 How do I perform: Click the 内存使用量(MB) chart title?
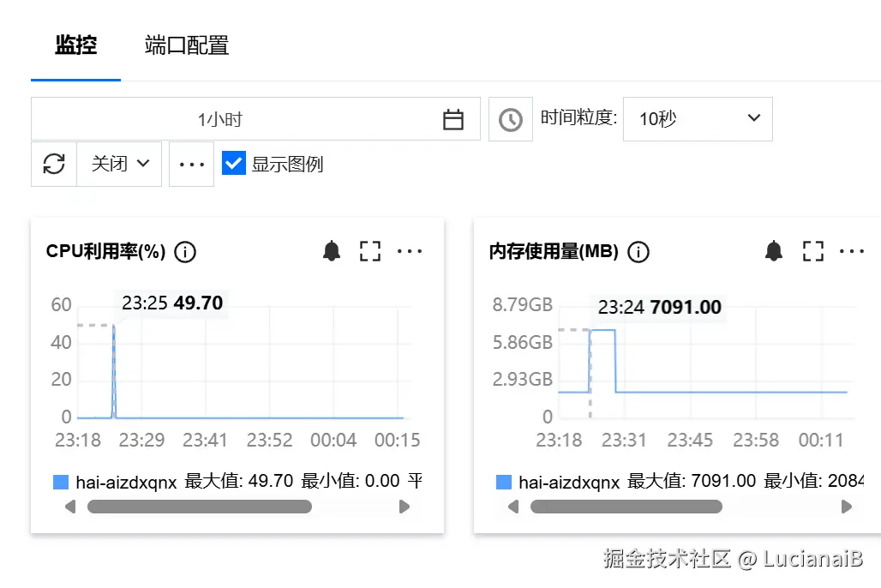click(554, 251)
